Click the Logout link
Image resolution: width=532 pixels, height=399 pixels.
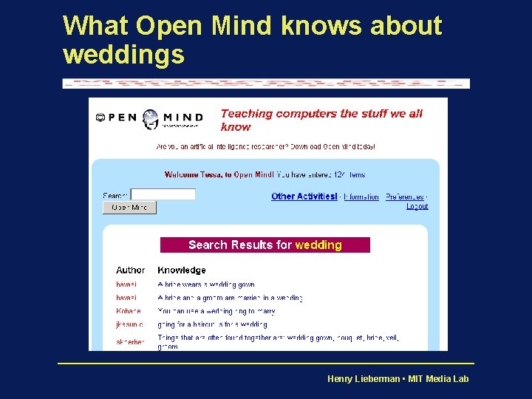417,206
